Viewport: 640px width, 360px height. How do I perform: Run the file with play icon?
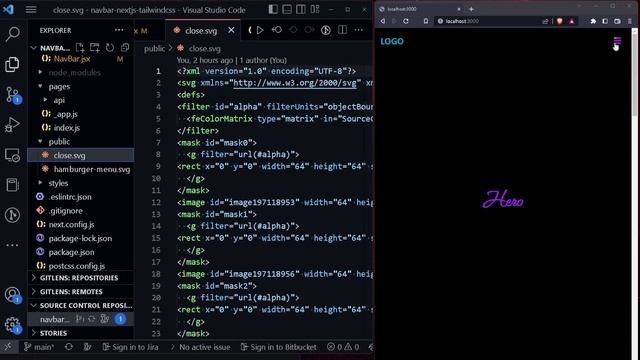tap(260, 30)
